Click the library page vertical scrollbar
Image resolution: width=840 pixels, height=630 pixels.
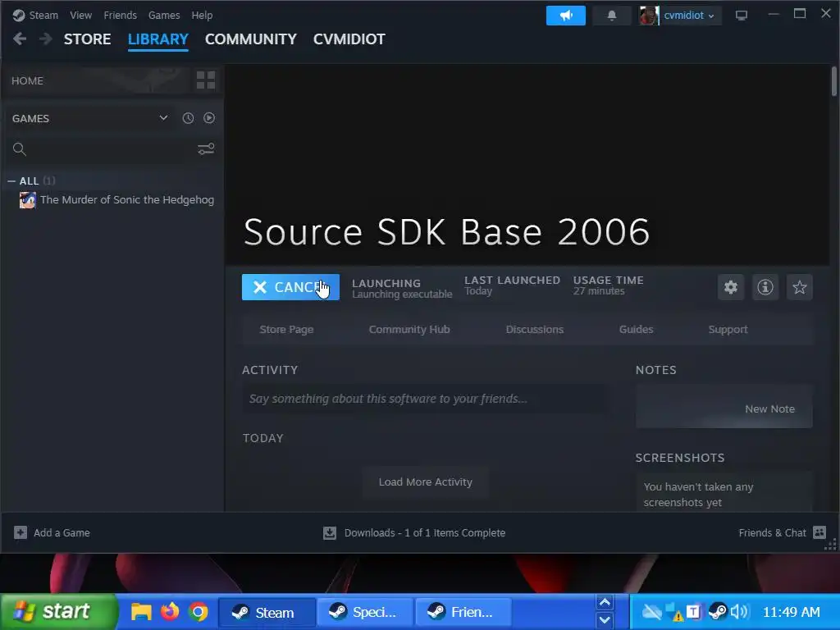tap(833, 82)
